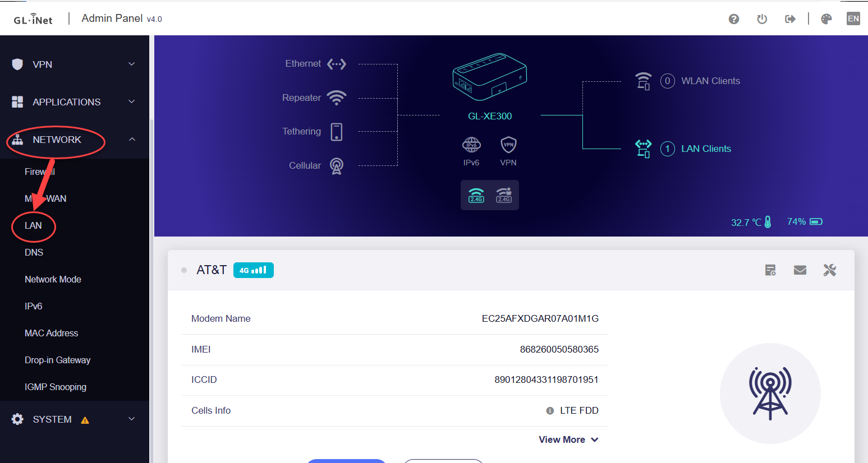Open the Network Mode page
Screen dimensions: 868x463
click(x=53, y=279)
